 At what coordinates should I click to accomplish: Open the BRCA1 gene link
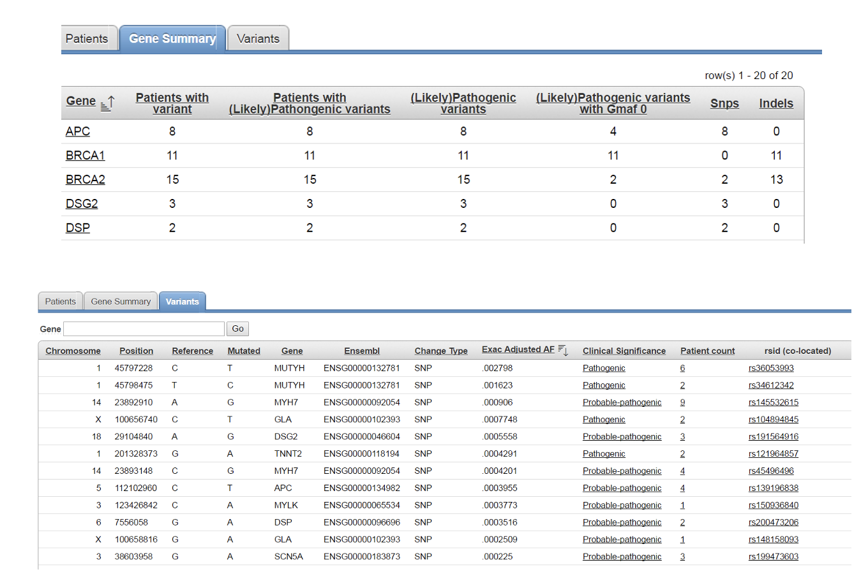pos(85,156)
